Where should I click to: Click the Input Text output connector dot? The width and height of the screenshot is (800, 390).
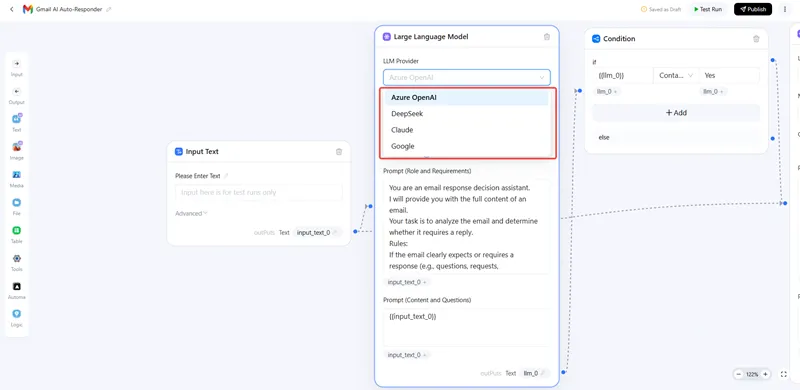[355, 232]
